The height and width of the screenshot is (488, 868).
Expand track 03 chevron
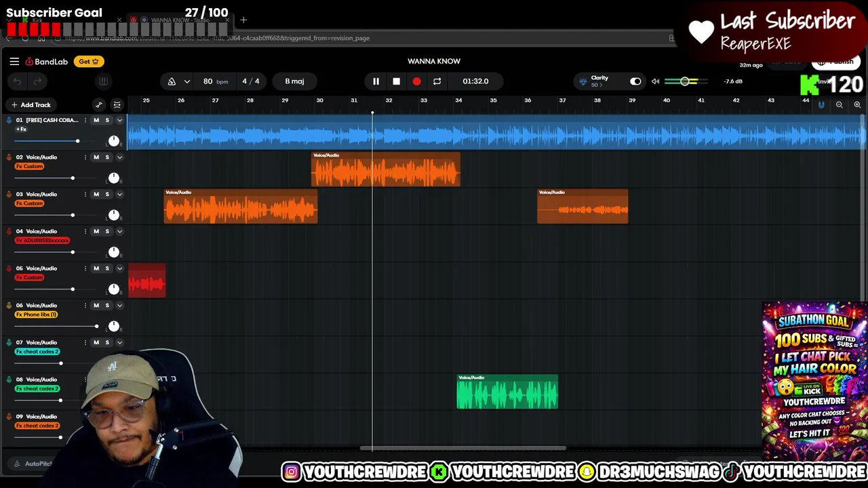119,195
